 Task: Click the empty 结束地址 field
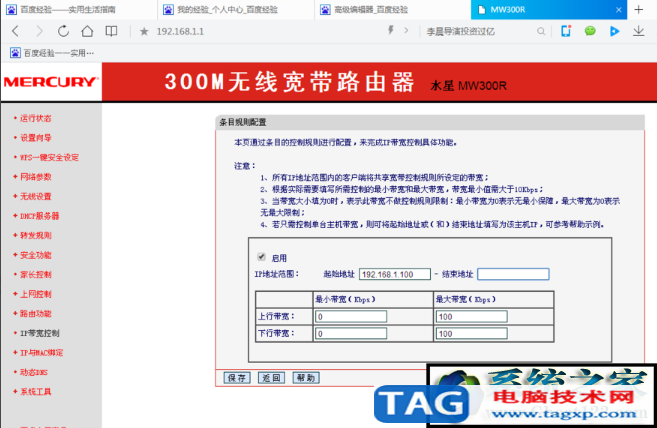513,274
